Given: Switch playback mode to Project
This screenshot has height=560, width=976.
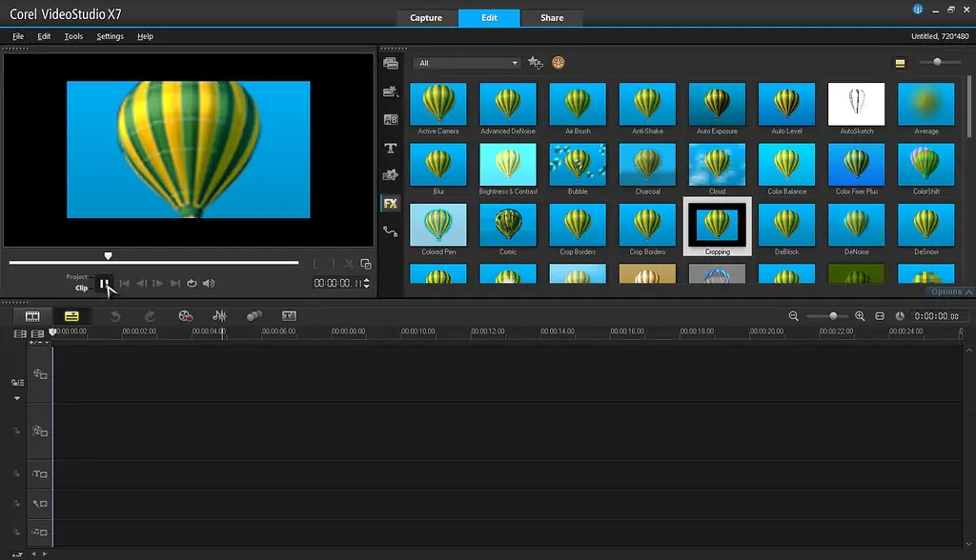Looking at the screenshot, I should pyautogui.click(x=76, y=277).
